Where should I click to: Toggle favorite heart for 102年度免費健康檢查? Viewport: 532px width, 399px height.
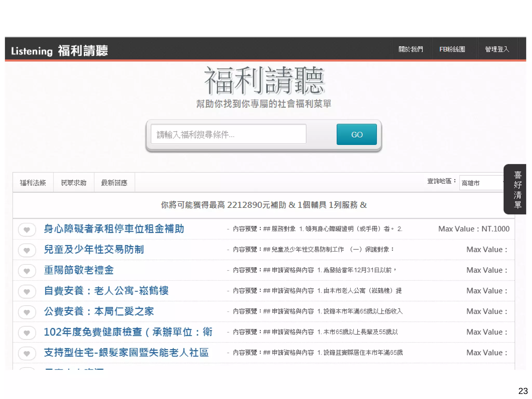click(x=27, y=333)
